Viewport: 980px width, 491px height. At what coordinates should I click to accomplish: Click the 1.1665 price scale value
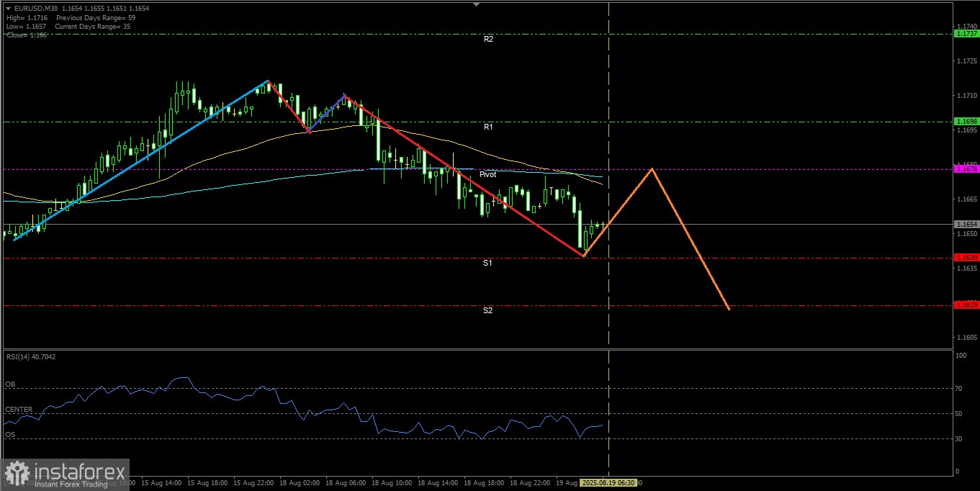966,199
